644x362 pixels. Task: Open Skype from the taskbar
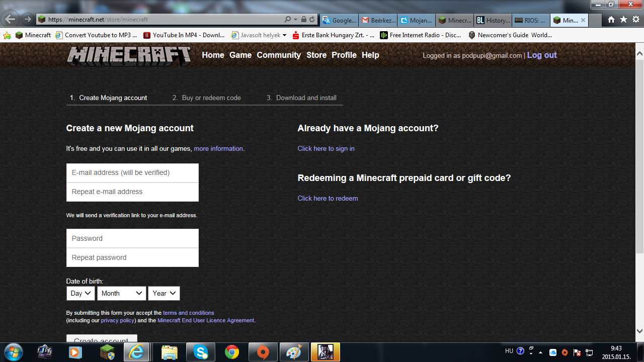pyautogui.click(x=201, y=352)
